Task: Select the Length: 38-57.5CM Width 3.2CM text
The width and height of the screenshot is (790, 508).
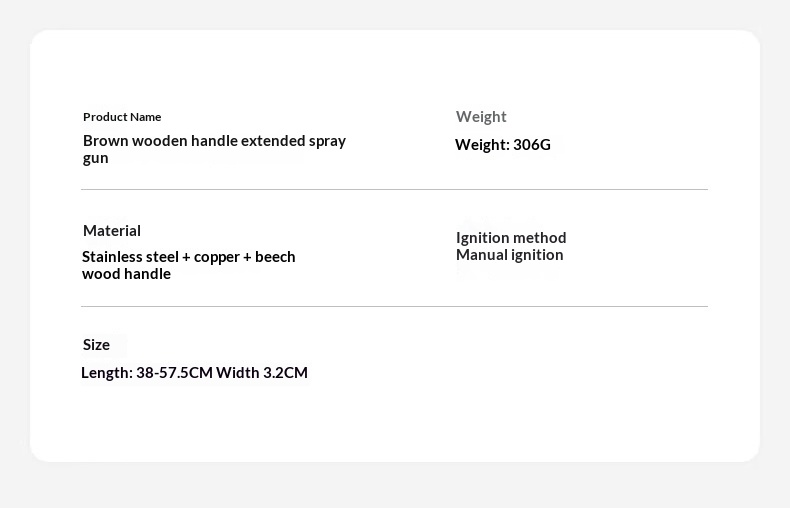Action: (194, 373)
